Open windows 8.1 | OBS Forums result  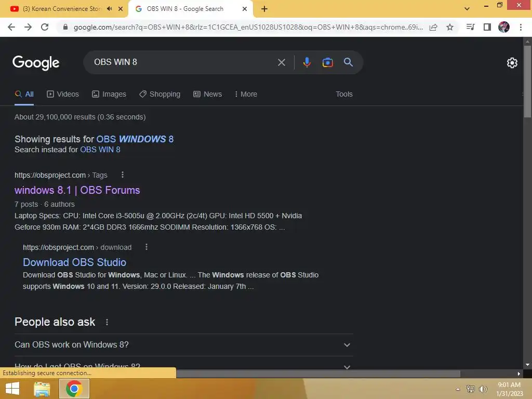pos(77,190)
